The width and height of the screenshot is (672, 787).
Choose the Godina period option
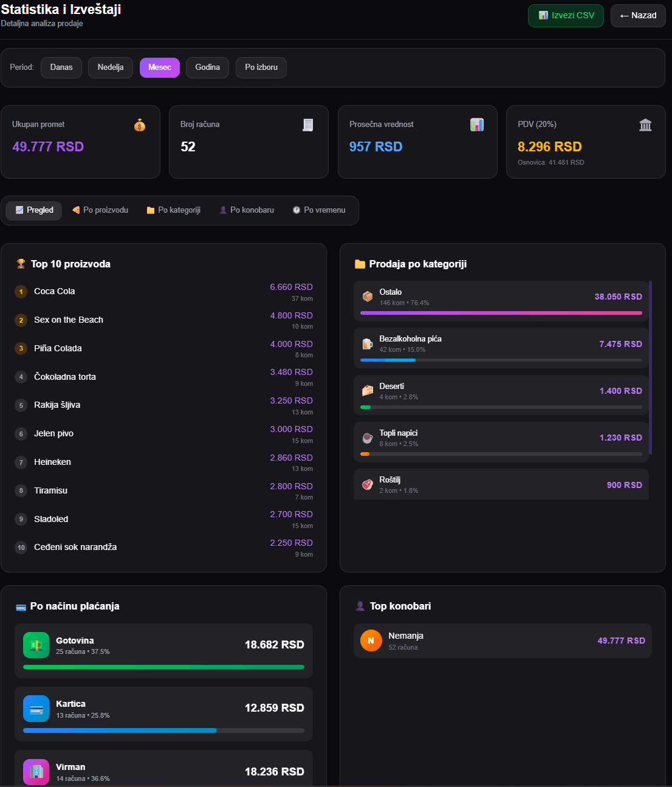click(208, 67)
